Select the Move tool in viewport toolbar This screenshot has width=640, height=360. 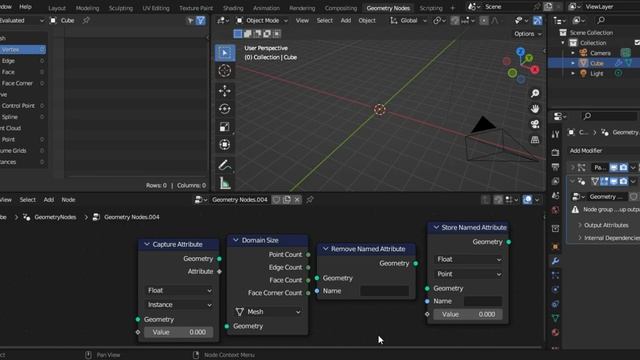tap(224, 91)
